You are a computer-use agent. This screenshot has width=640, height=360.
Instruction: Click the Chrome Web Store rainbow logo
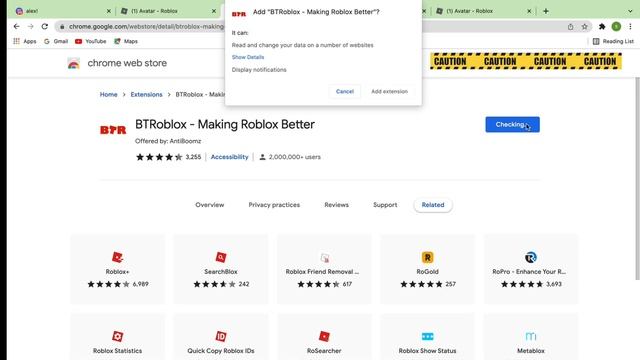(74, 63)
